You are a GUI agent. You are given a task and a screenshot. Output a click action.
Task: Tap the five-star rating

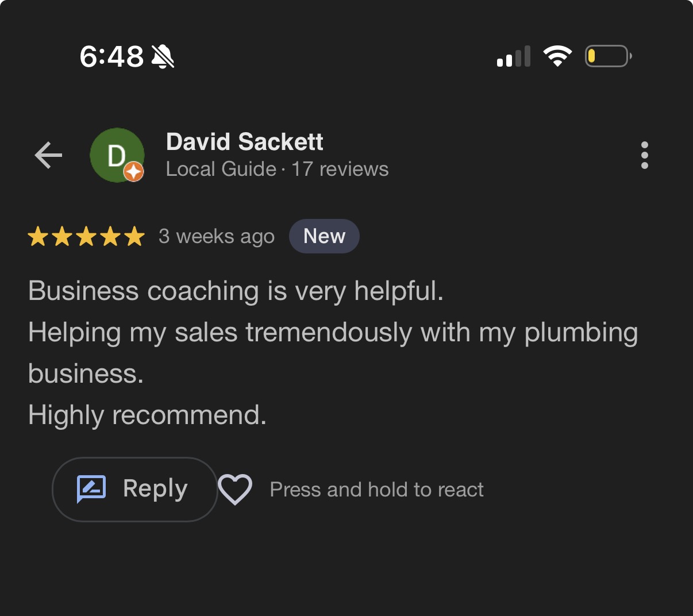[x=86, y=236]
